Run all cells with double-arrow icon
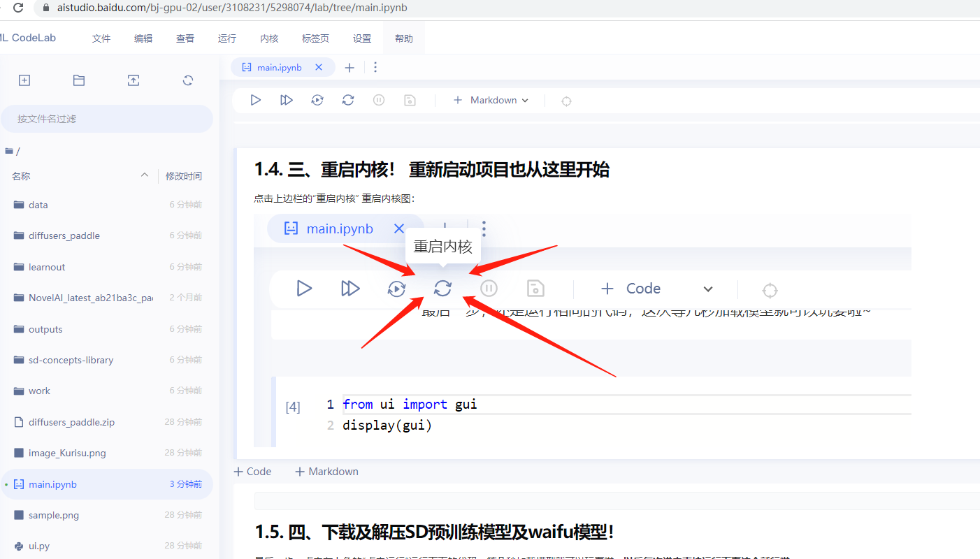 [x=287, y=100]
